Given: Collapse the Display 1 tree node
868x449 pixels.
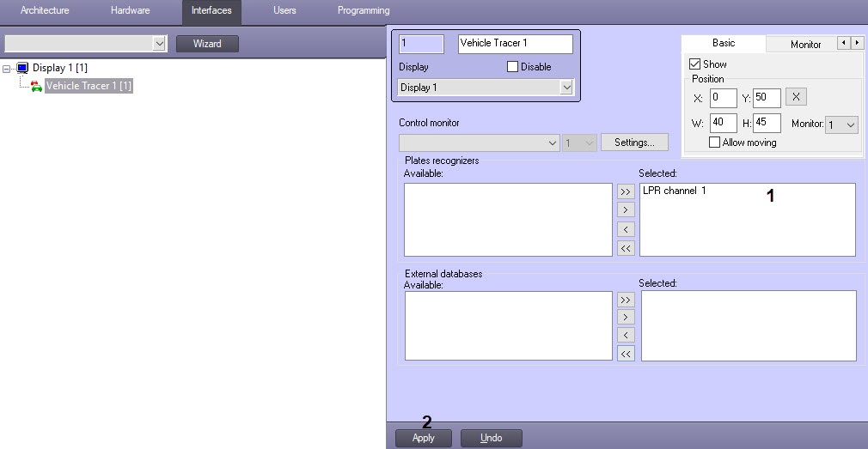Looking at the screenshot, I should 7,69.
